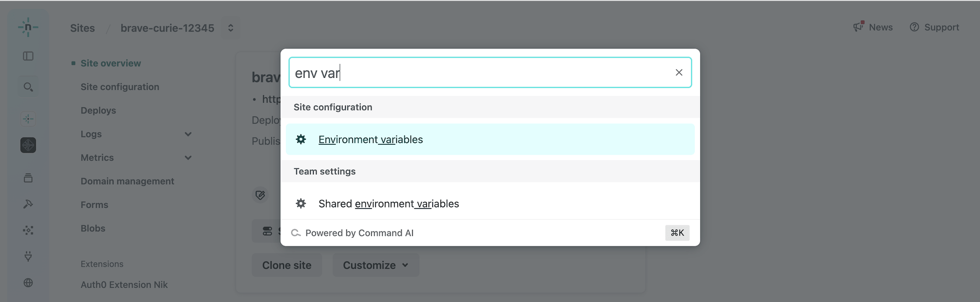The height and width of the screenshot is (302, 980).
Task: Toggle the sidebar panel icon
Action: [x=28, y=56]
